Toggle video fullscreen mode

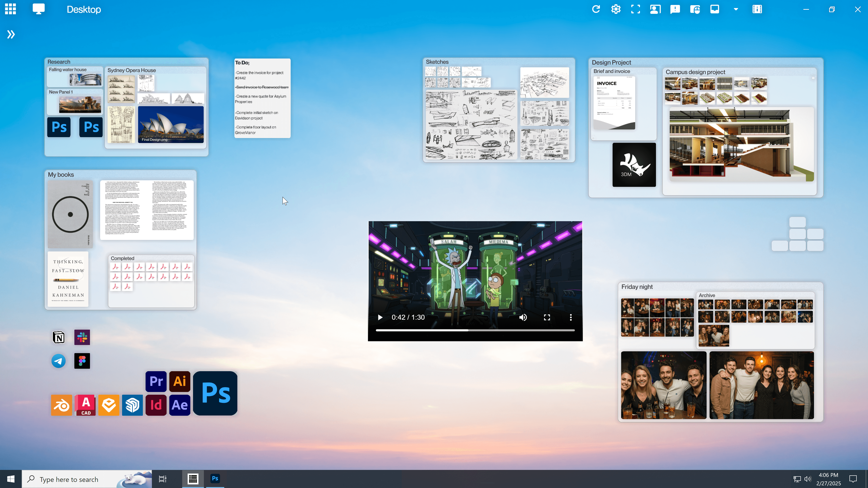547,317
